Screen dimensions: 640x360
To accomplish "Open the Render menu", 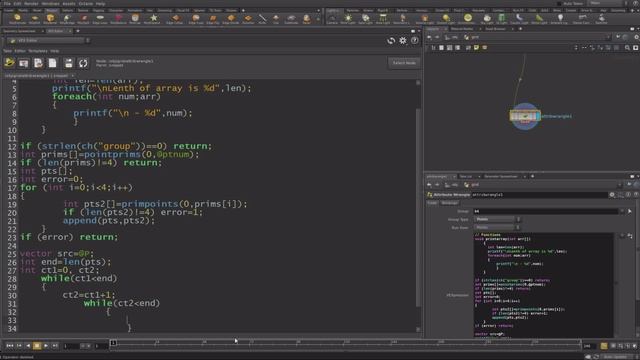I will (x=31, y=3).
